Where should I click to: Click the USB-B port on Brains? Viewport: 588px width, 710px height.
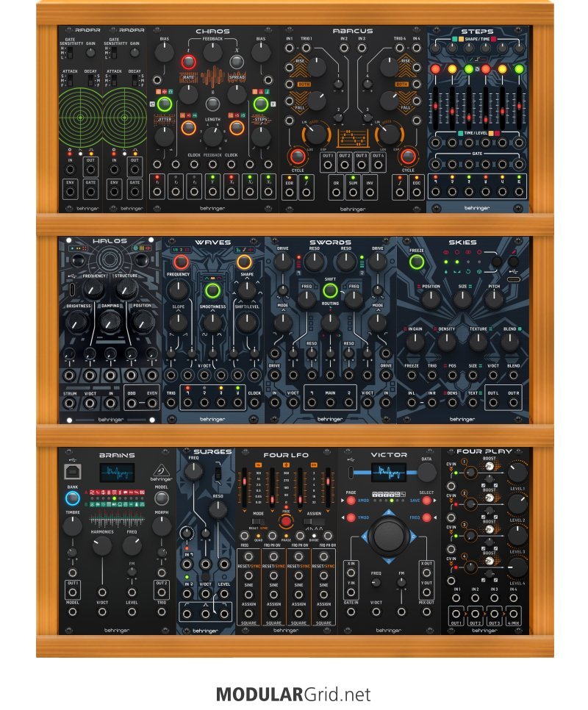[73, 472]
